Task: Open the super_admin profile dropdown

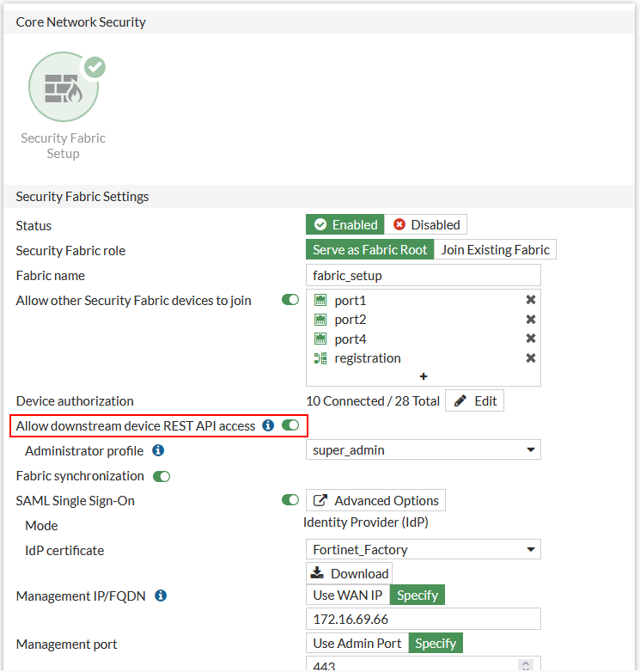Action: tap(424, 450)
